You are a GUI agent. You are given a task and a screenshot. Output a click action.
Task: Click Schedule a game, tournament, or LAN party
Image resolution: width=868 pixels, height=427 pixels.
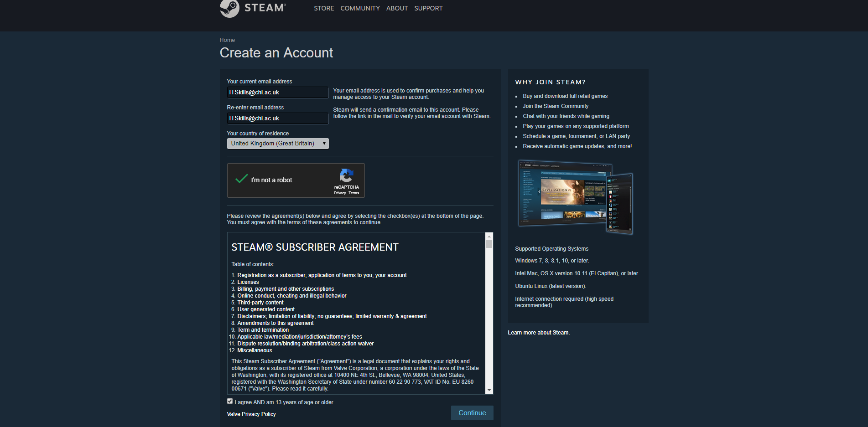tap(577, 136)
